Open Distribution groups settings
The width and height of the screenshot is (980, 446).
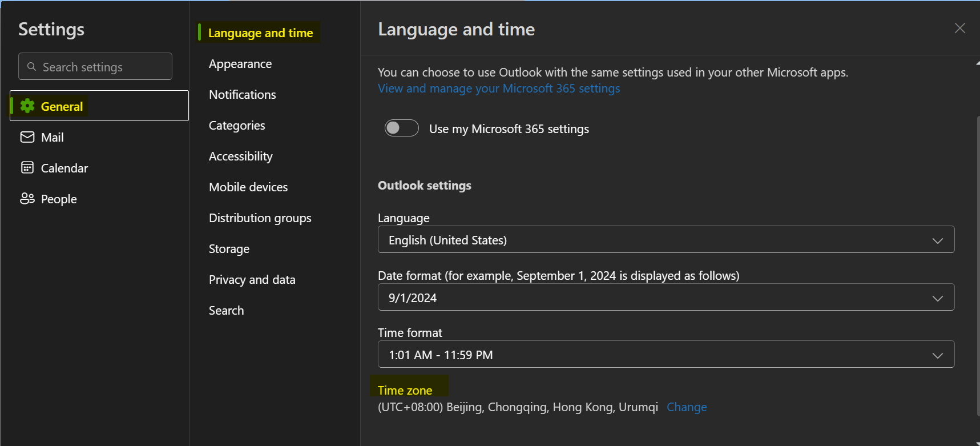(260, 218)
